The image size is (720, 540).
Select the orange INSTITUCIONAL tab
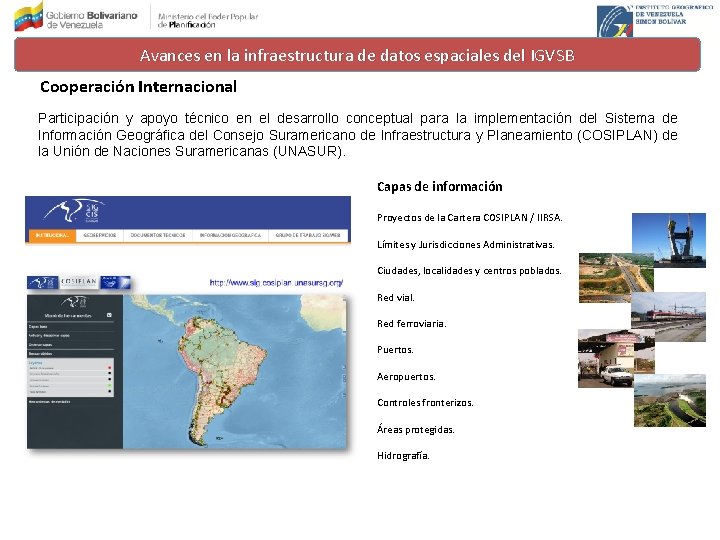(52, 235)
